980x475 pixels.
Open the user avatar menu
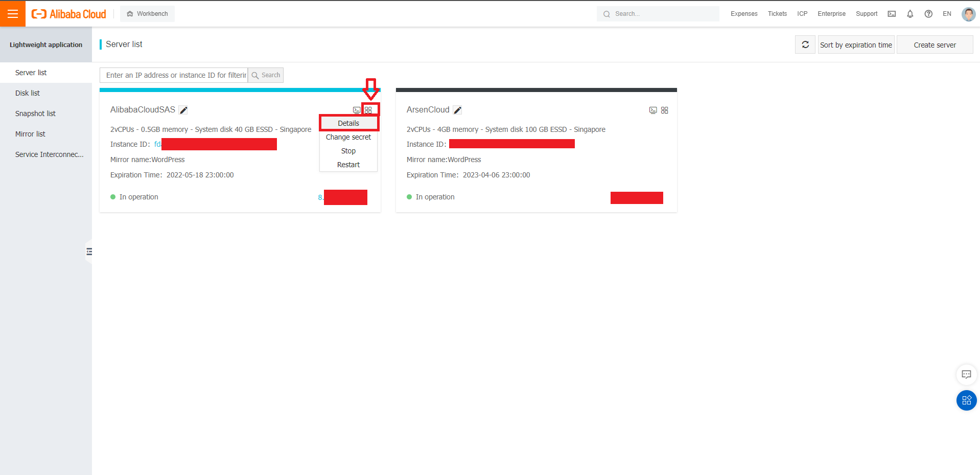968,14
